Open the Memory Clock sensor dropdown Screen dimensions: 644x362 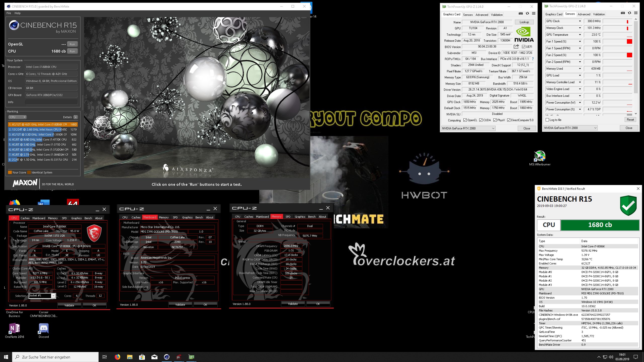(x=580, y=28)
